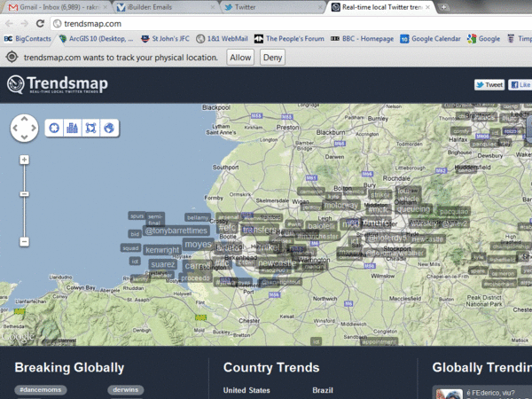Click the transfers trend tag
532x399 pixels.
pos(260,230)
